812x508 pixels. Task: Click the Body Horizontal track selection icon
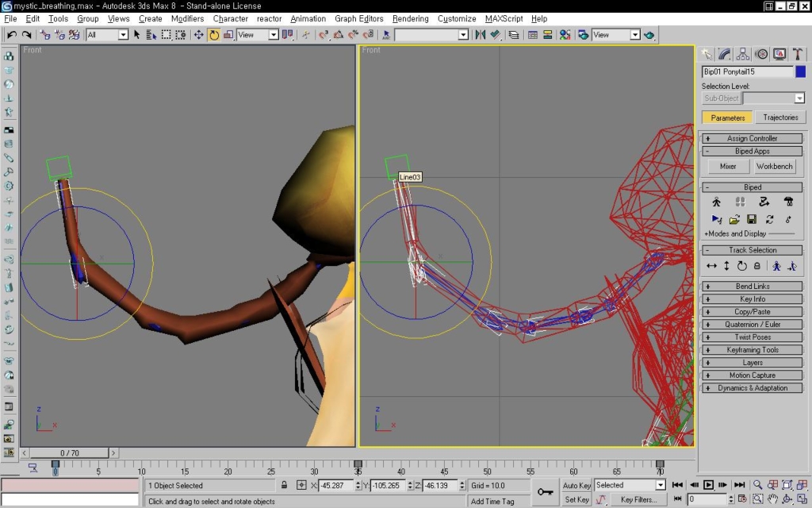coord(711,266)
